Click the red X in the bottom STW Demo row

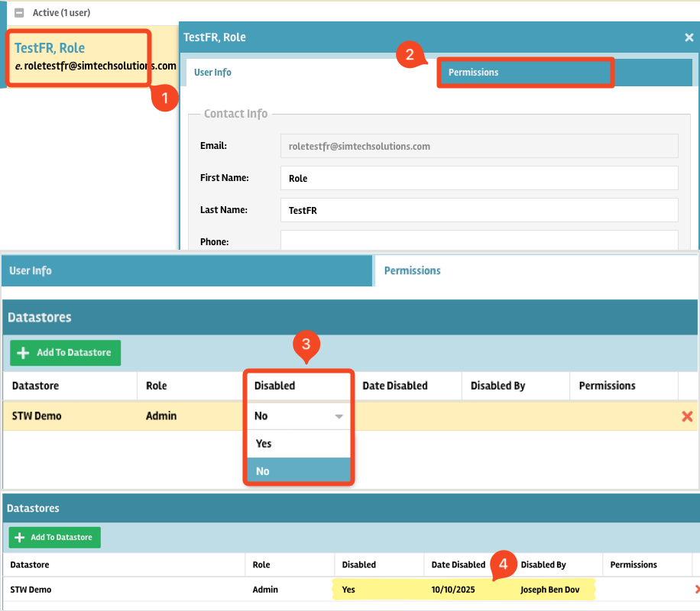[x=696, y=590]
